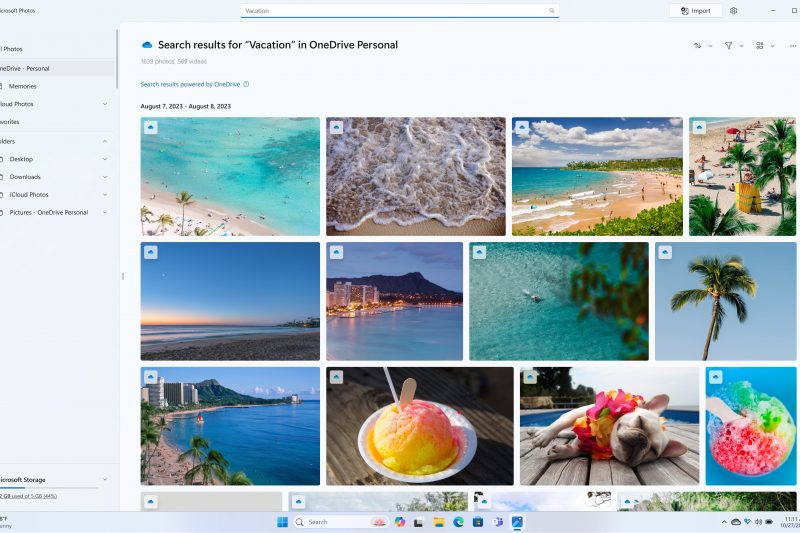
Task: Click the Import button
Action: coord(696,11)
